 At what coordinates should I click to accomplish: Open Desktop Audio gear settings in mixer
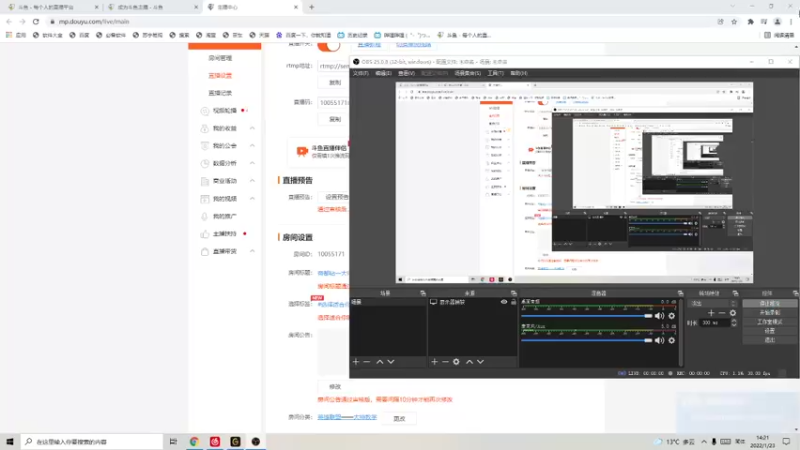click(x=671, y=316)
